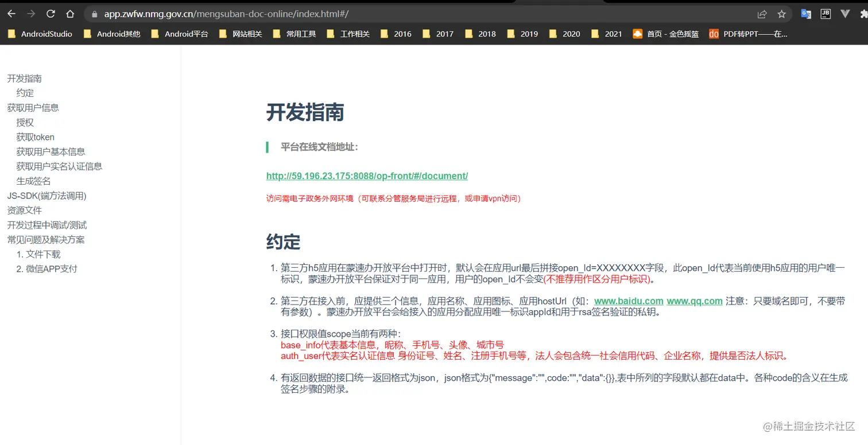Click the 开发指南 page heading
This screenshot has width=868, height=445.
(305, 112)
